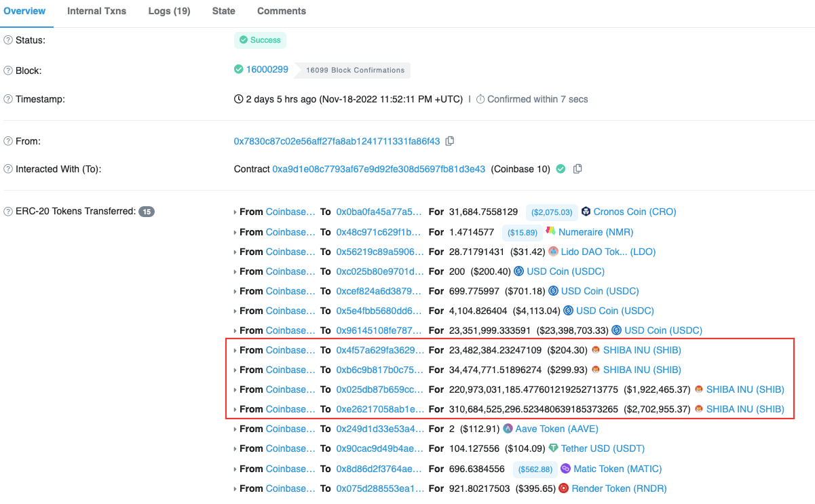Click the Success status badge
Image resolution: width=815 pixels, height=504 pixels.
click(x=260, y=40)
